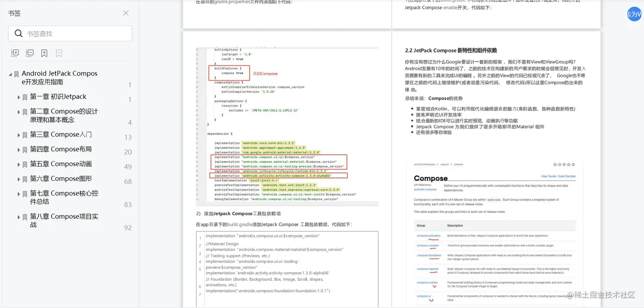The height and width of the screenshot is (308, 644).
Task: Click page number 13 in the bookmark list
Action: 128,137
